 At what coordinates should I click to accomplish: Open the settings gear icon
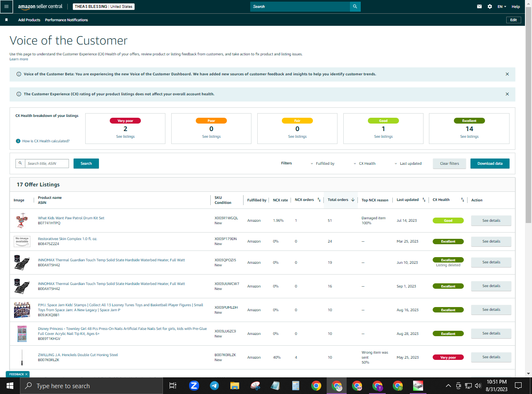[x=490, y=7]
